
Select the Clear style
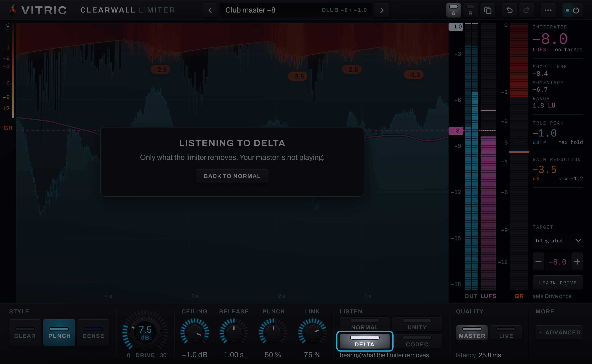point(25,333)
